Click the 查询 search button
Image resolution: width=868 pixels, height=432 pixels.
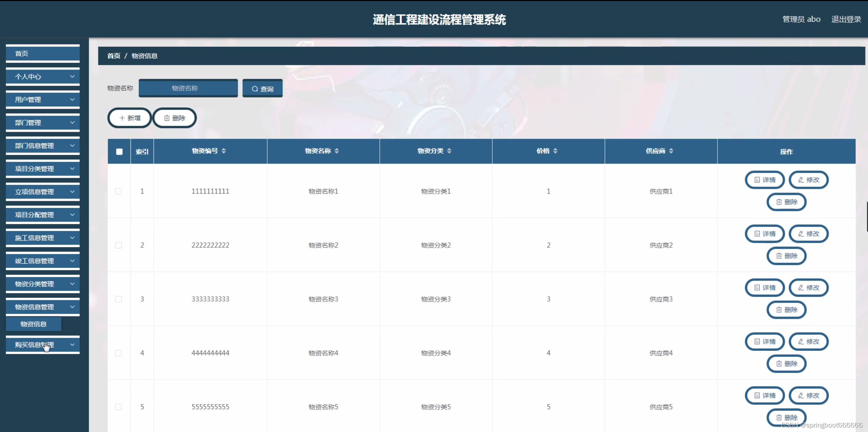[262, 89]
